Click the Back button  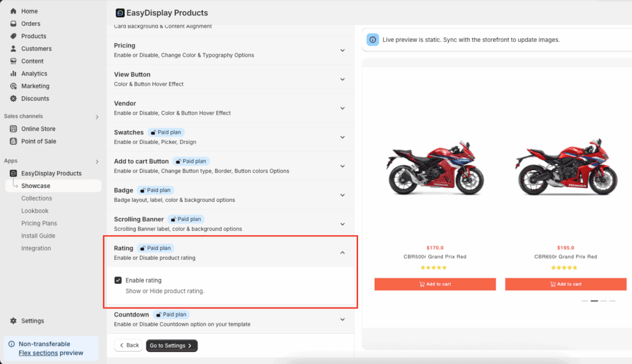point(128,345)
